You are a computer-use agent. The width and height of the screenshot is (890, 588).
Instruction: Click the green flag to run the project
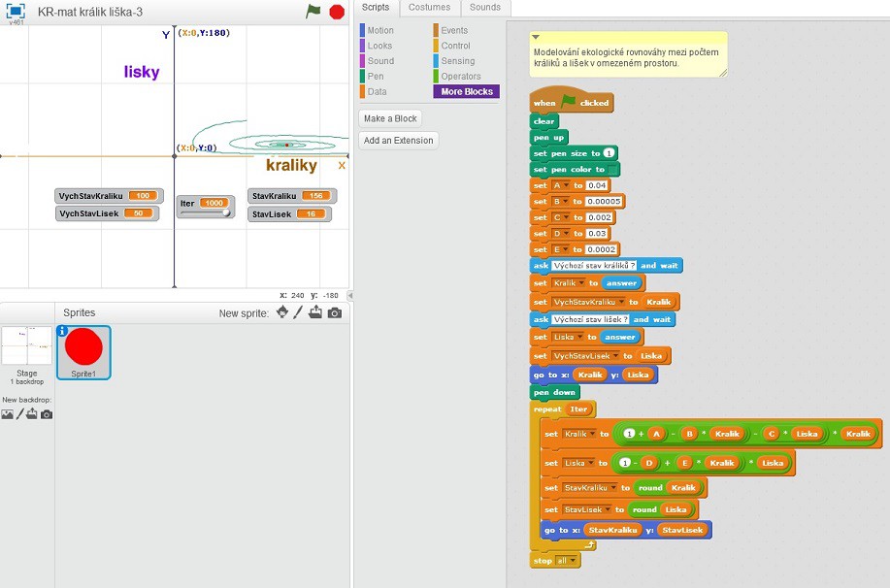(313, 12)
